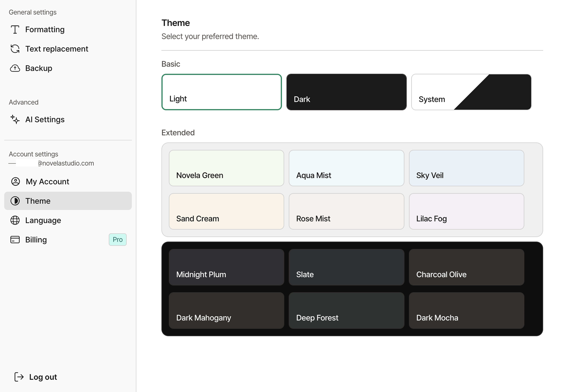565x392 pixels.
Task: Pick the System theme option
Action: [x=471, y=92]
